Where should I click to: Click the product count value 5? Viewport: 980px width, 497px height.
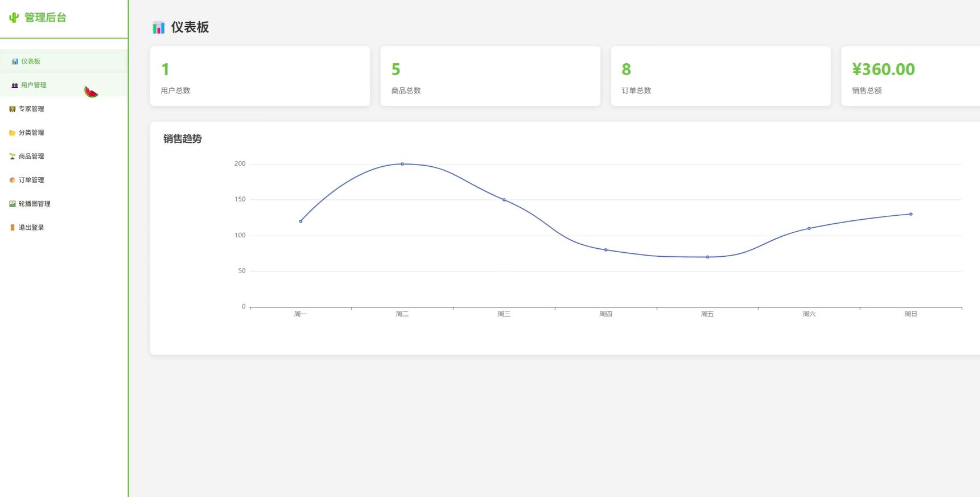[x=396, y=69]
